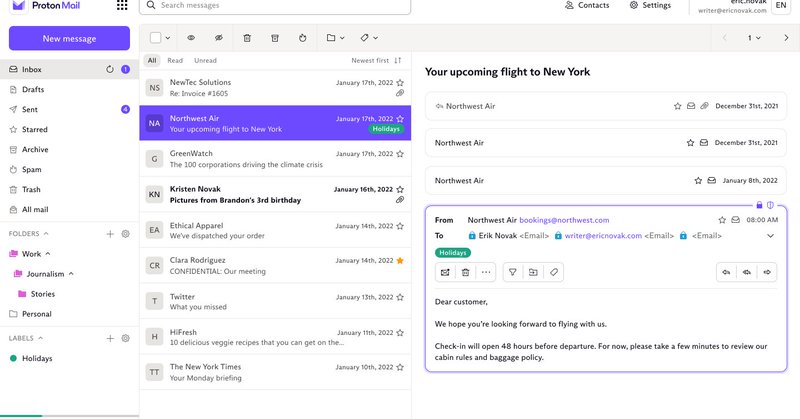Refresh the Inbox with reload icon
The height and width of the screenshot is (419, 800).
click(110, 69)
